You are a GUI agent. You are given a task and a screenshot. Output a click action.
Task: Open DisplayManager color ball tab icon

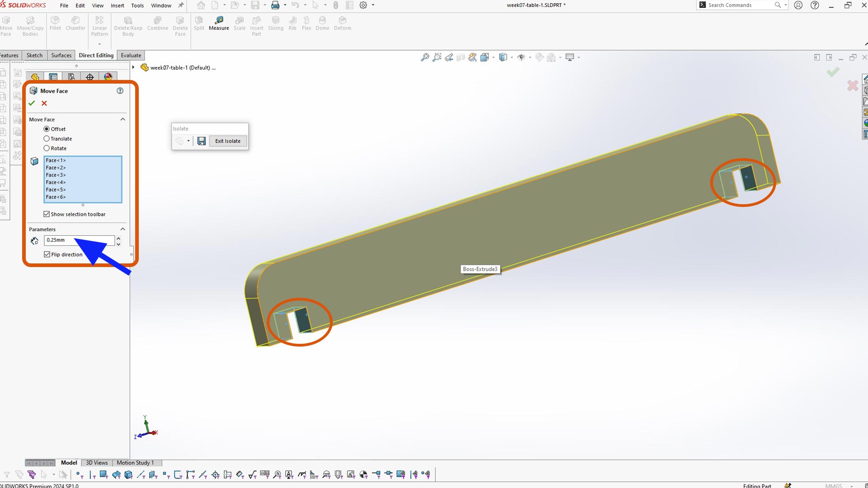[108, 77]
